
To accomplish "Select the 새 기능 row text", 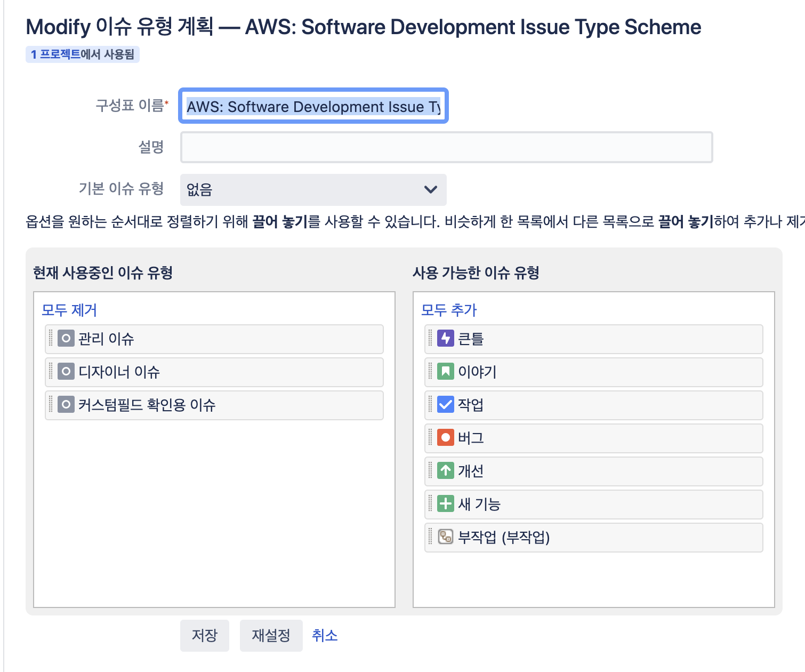I will (x=479, y=504).
